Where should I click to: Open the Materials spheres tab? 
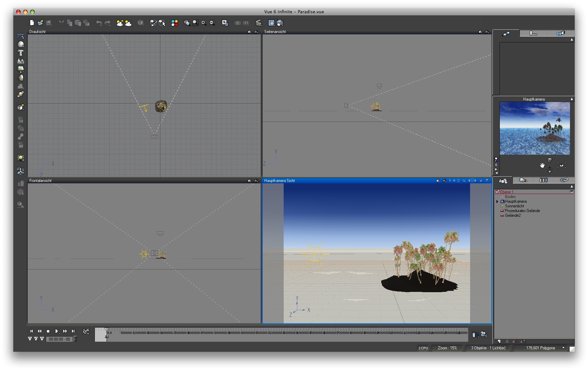click(x=523, y=180)
